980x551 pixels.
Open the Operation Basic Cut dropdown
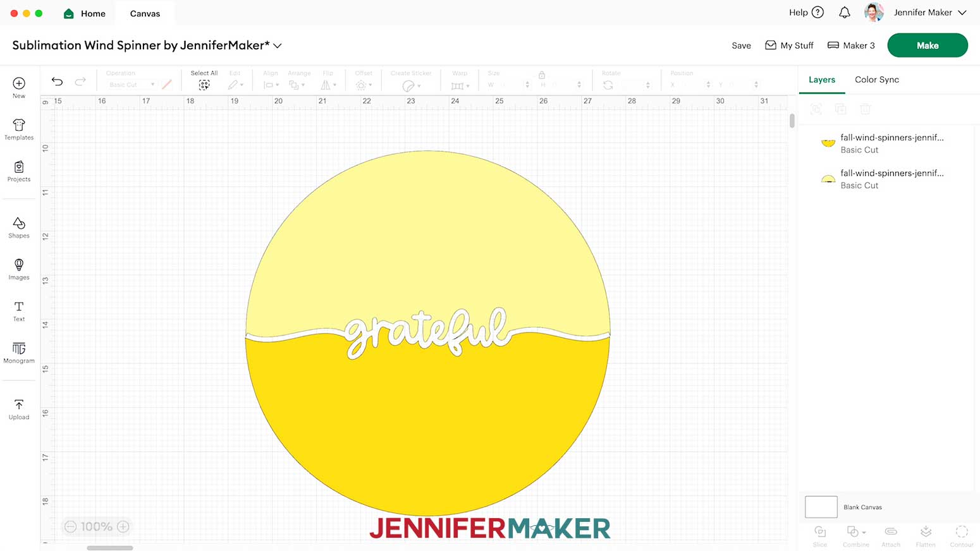click(x=131, y=85)
